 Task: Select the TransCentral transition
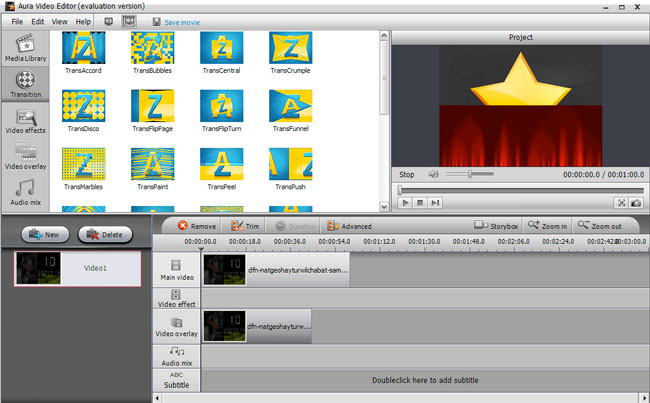click(x=221, y=53)
